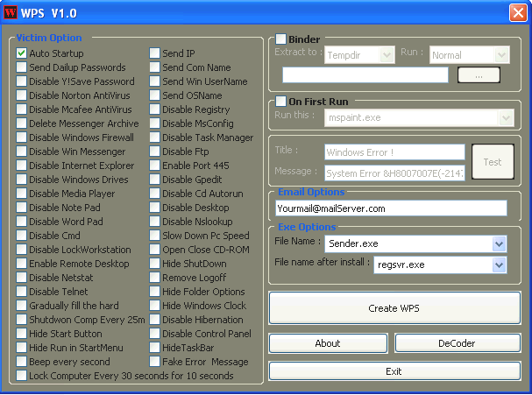Toggle the Fake Error Message checkbox
532x395 pixels.
(154, 362)
